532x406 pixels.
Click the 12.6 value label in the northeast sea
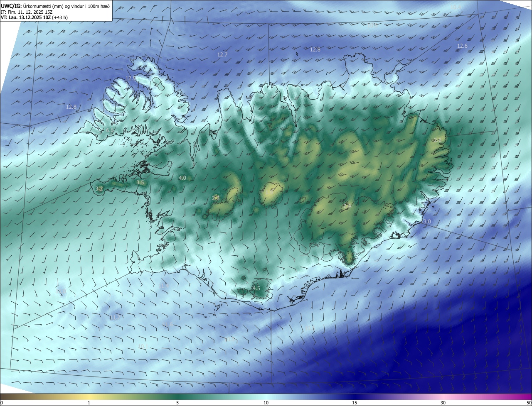click(462, 46)
